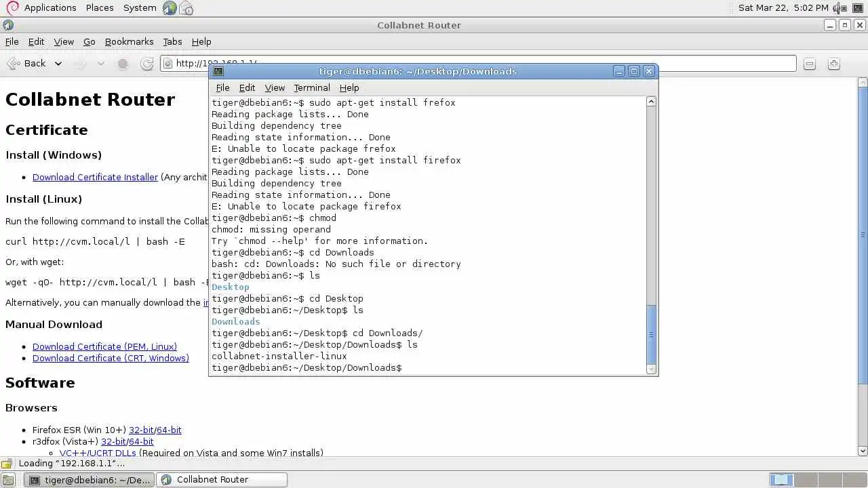Launch the Epiphany web browser panel icon
Image resolution: width=868 pixels, height=488 pixels.
point(170,8)
